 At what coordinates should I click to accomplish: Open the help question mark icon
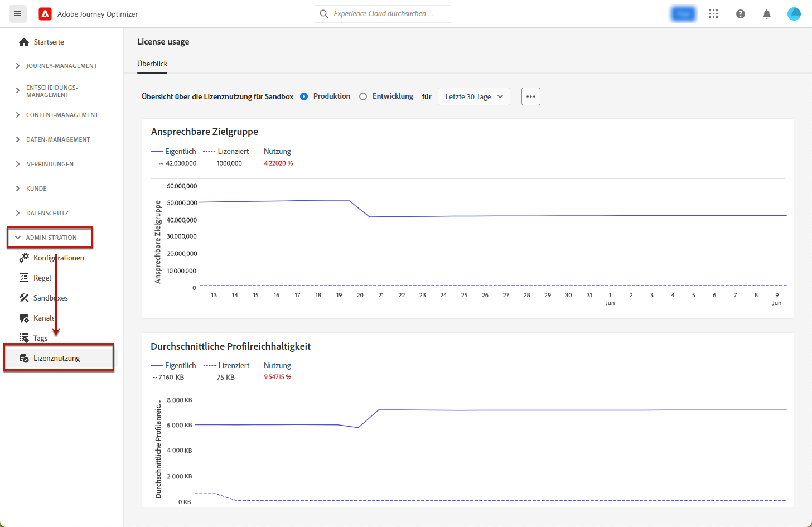coord(740,14)
